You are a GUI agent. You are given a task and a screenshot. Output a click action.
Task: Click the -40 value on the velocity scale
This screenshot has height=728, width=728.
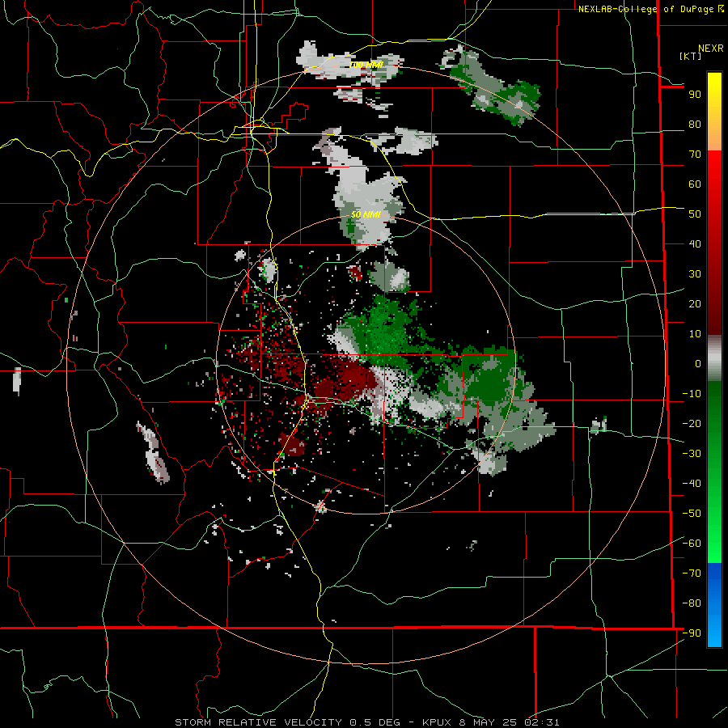(692, 484)
